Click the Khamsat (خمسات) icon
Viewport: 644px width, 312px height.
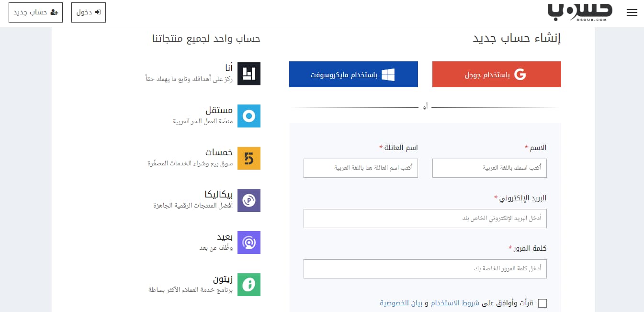(x=249, y=158)
